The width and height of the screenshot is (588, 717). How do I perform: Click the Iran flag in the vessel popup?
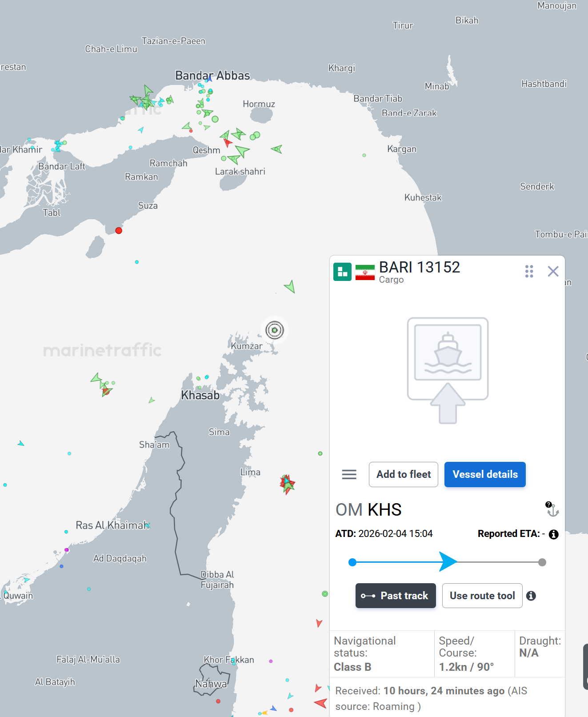365,272
